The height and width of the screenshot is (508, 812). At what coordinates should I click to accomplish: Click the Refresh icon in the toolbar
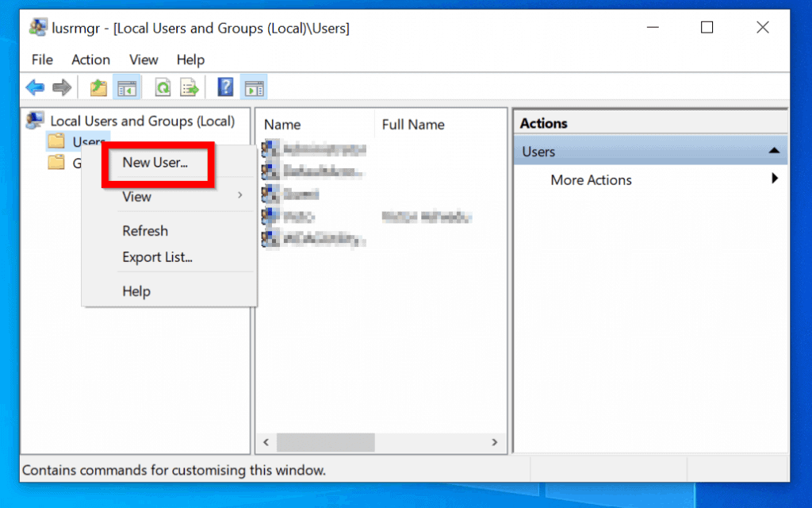pos(162,87)
